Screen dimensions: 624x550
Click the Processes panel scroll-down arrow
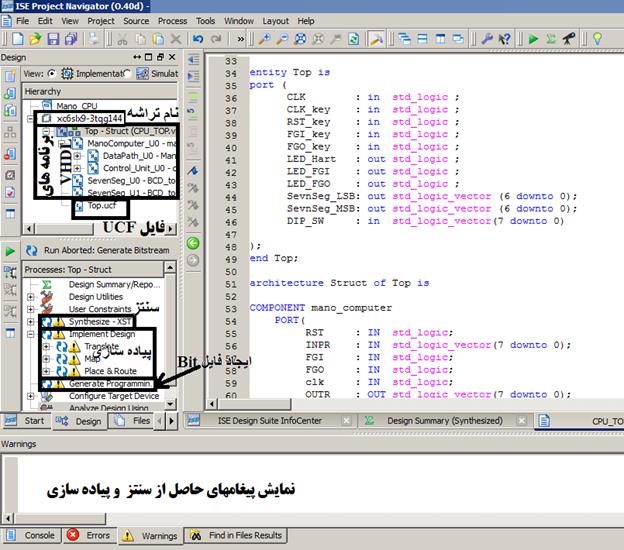pos(171,404)
